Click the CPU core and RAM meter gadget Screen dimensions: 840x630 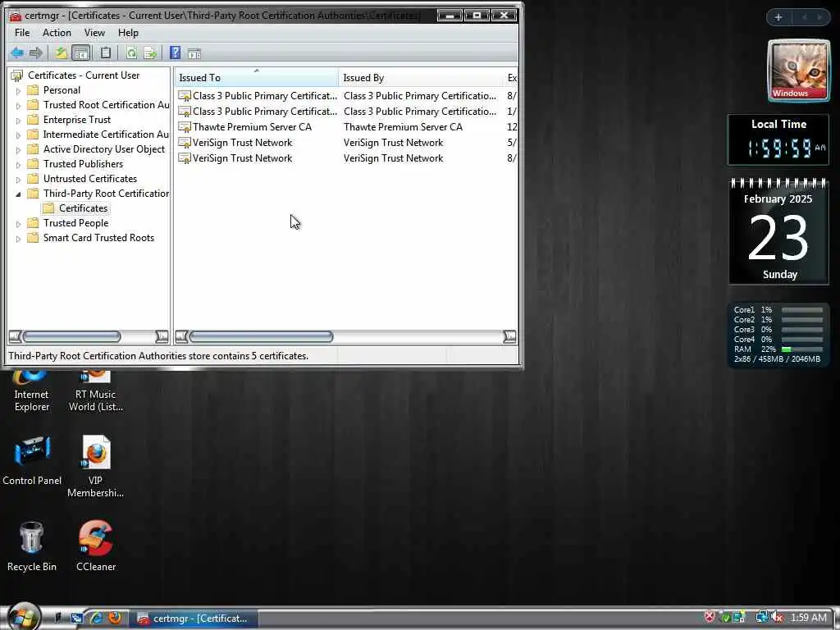point(778,335)
